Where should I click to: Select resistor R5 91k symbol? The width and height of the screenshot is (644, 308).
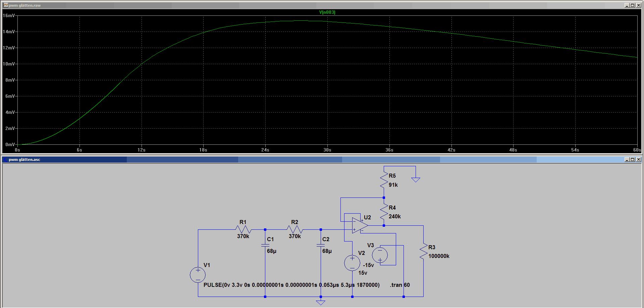384,180
